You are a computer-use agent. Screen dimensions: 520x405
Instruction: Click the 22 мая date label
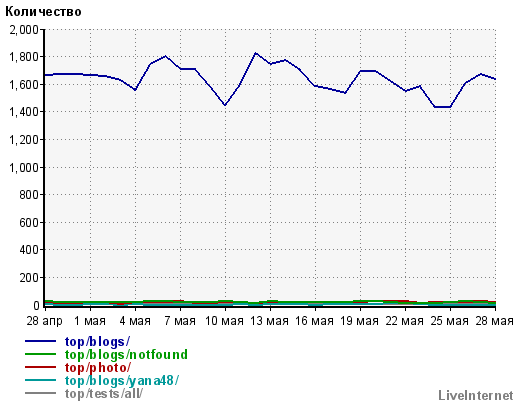[405, 321]
